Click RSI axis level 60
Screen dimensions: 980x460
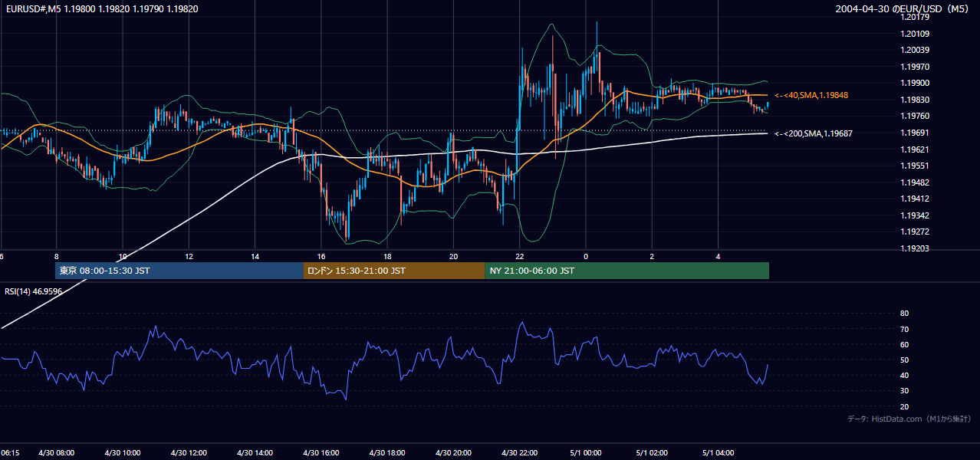pos(904,344)
